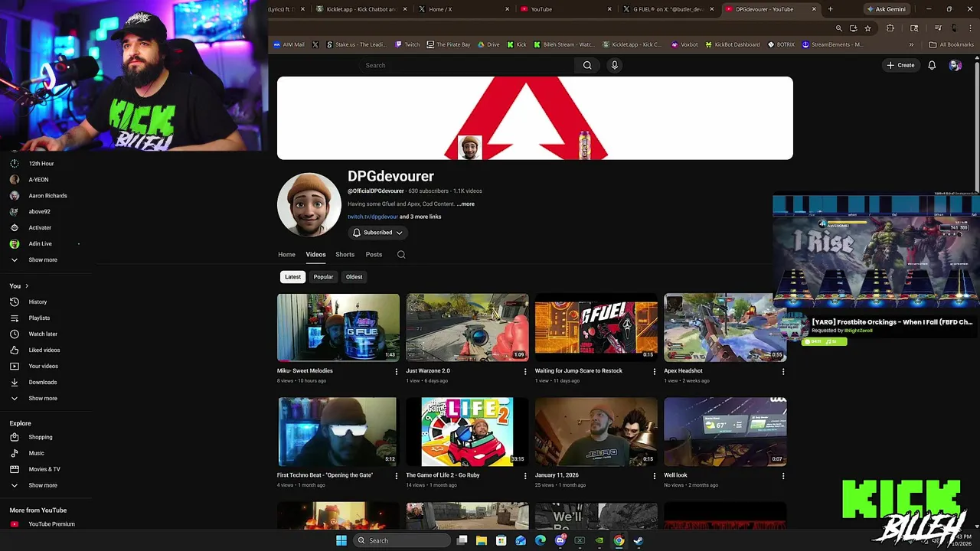Open History in the sidebar
The height and width of the screenshot is (551, 980).
click(x=38, y=302)
